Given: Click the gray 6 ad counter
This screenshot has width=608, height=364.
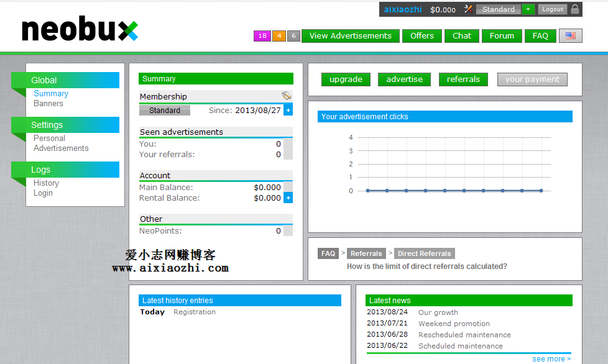Looking at the screenshot, I should pos(293,36).
